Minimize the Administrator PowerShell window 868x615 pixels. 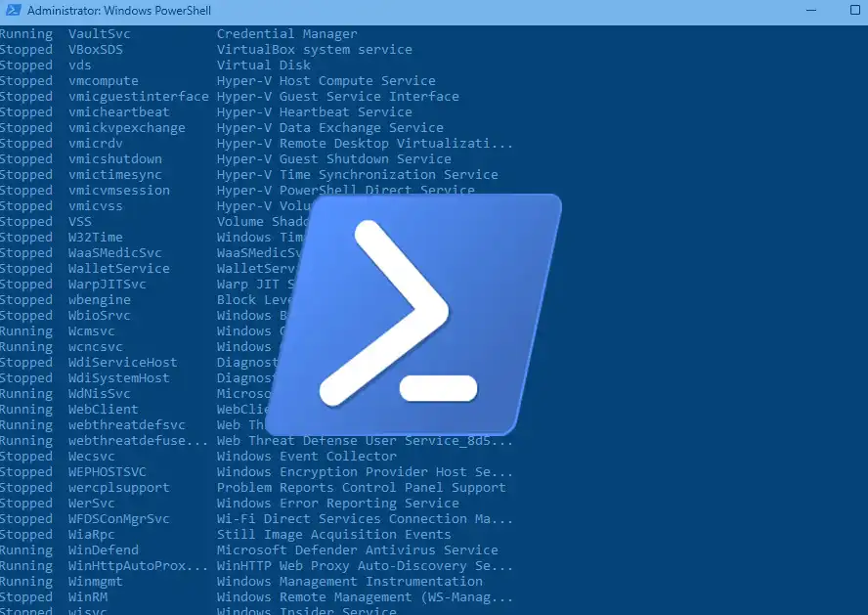(x=811, y=11)
